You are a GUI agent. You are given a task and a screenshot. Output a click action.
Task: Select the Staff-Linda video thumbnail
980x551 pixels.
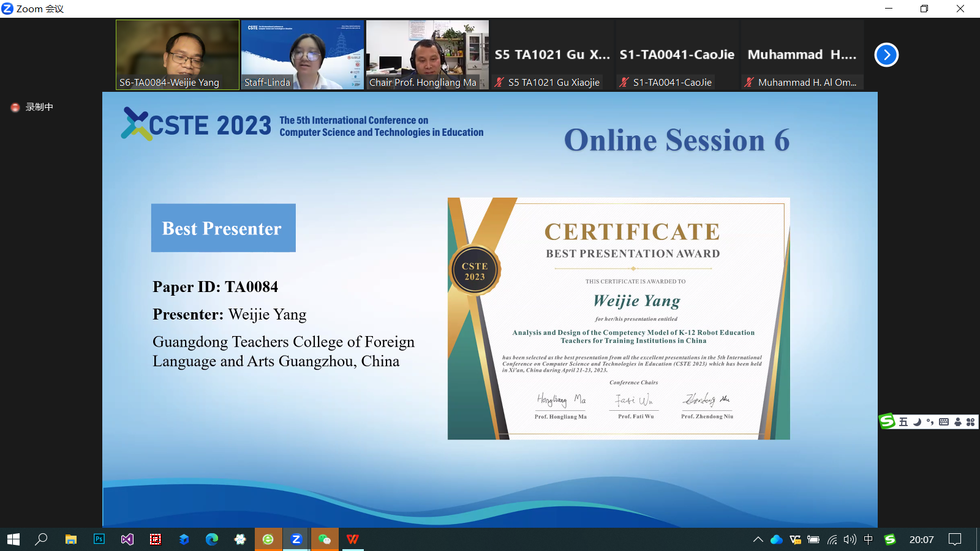[302, 54]
